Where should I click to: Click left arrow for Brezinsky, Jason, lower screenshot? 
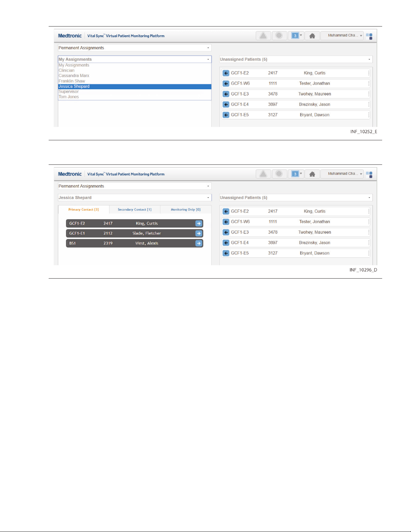tap(226, 243)
